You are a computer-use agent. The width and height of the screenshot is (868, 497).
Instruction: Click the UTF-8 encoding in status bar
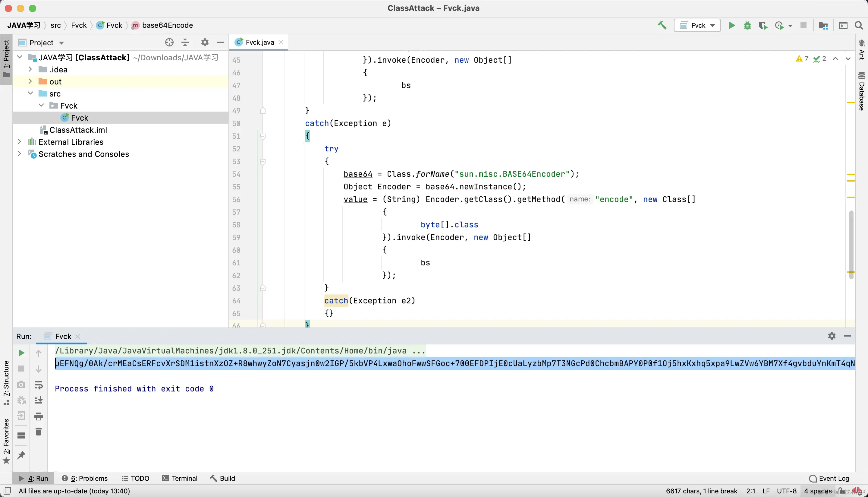[786, 491]
